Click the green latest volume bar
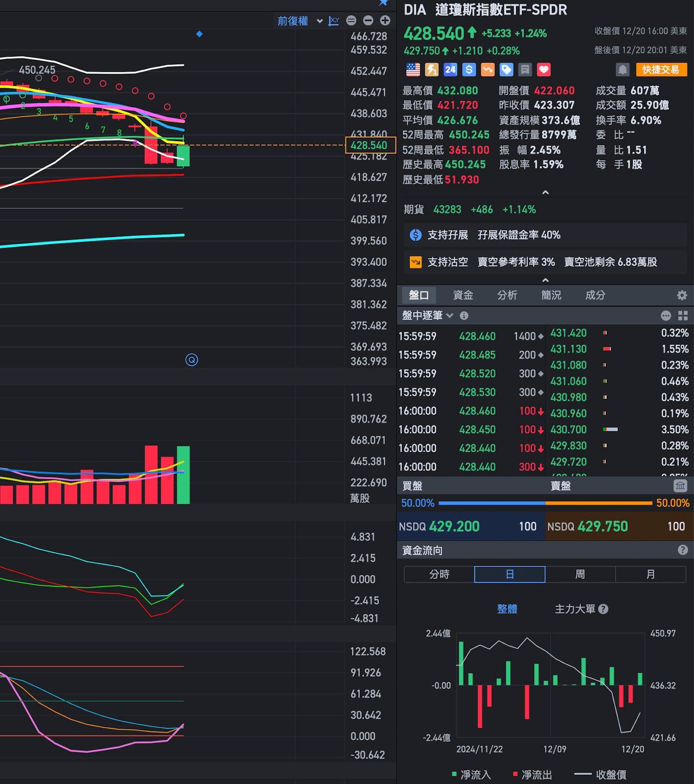Viewport: 694px width, 784px height. point(183,475)
